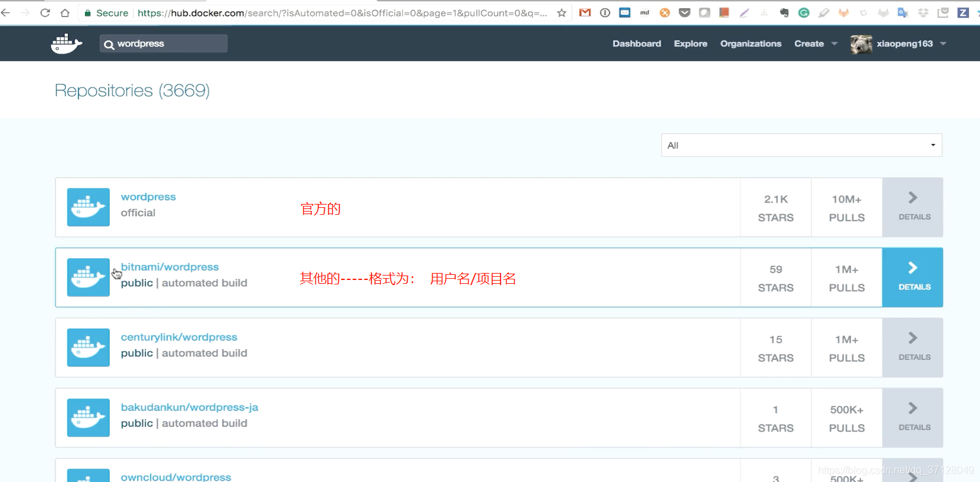Viewport: 980px width, 482px height.
Task: Open DETAILS for bakudankun/wordpress-ja
Action: click(913, 418)
